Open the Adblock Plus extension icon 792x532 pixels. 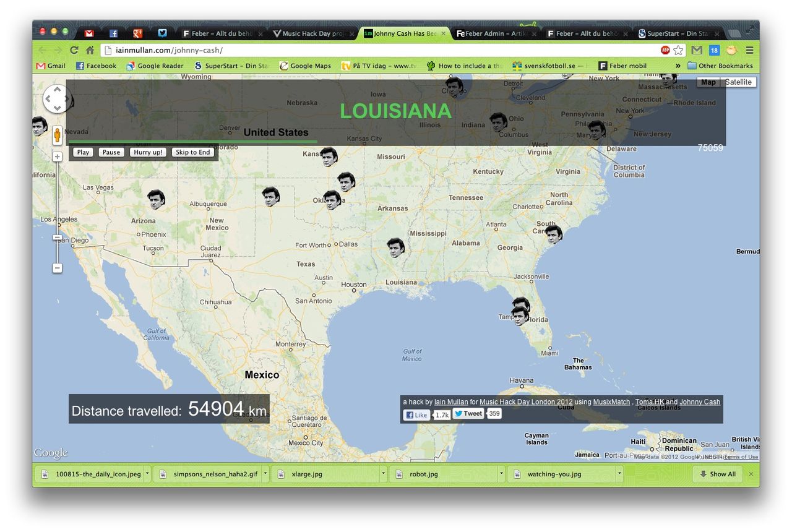(666, 50)
